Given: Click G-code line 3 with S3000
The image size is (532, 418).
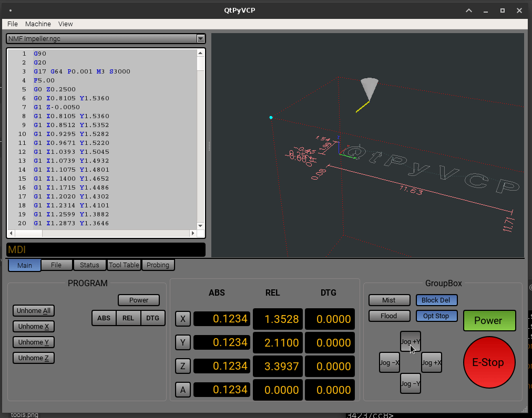Looking at the screenshot, I should coord(82,71).
